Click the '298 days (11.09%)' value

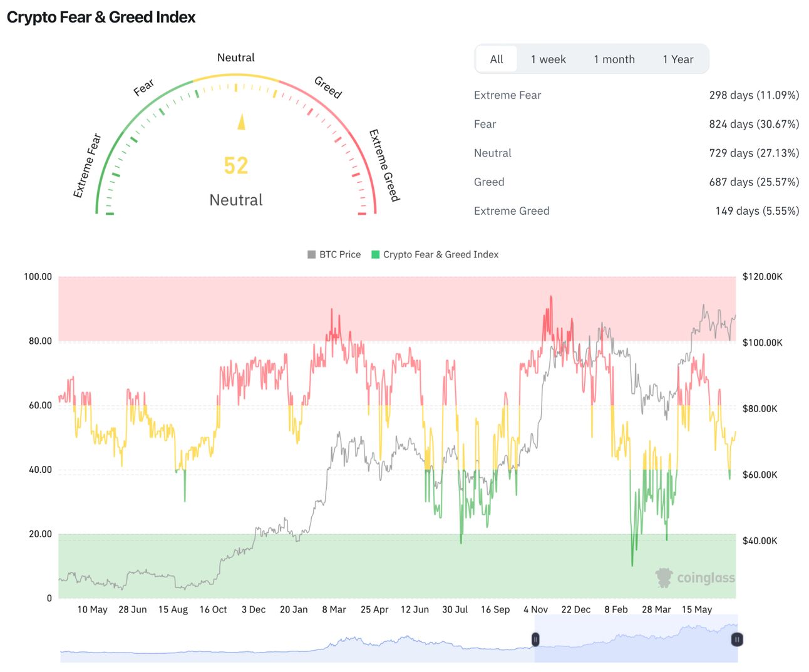754,95
